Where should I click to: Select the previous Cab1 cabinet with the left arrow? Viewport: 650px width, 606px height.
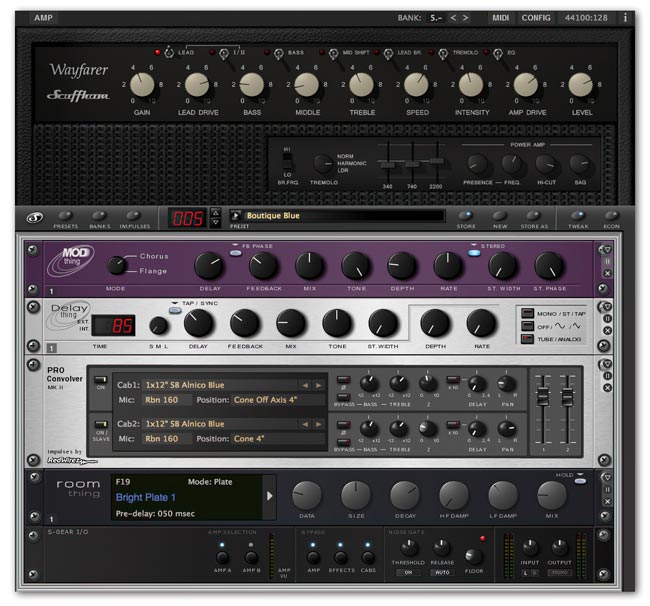[x=306, y=385]
